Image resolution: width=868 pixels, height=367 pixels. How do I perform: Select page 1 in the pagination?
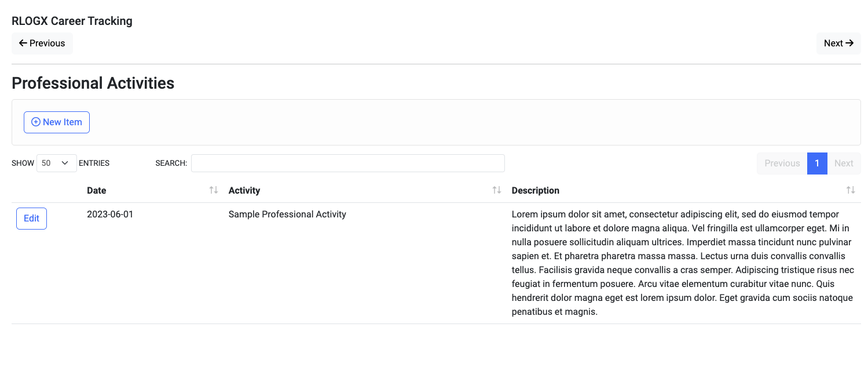(817, 163)
